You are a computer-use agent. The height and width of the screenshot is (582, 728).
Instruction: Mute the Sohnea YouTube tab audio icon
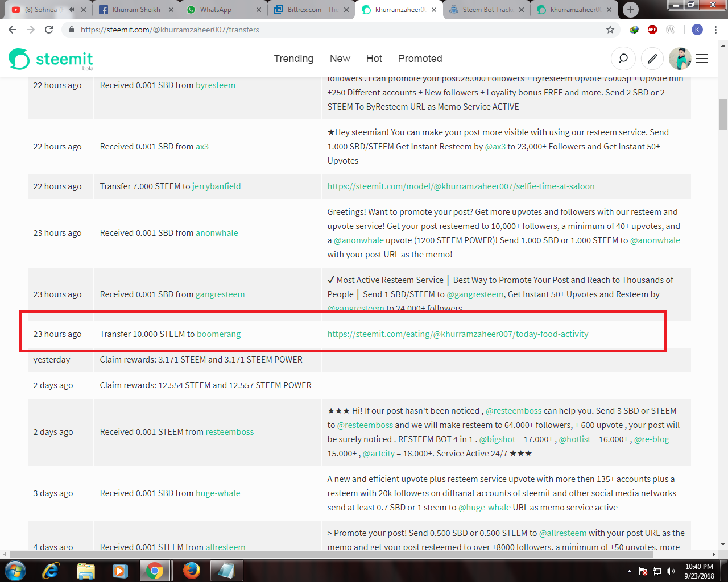71,10
